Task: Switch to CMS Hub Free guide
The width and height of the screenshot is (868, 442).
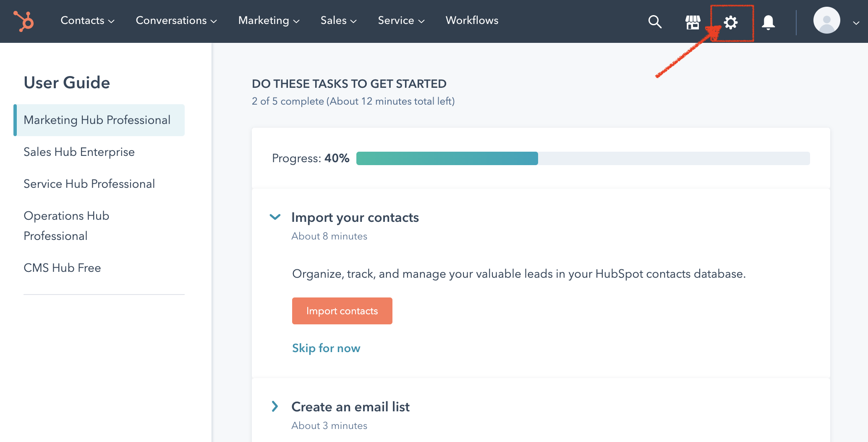Action: tap(62, 268)
